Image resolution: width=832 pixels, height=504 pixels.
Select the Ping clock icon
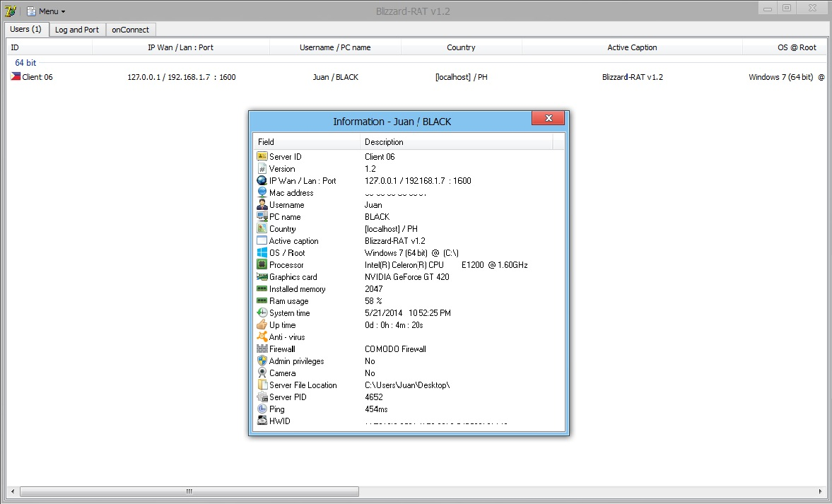[x=262, y=409]
